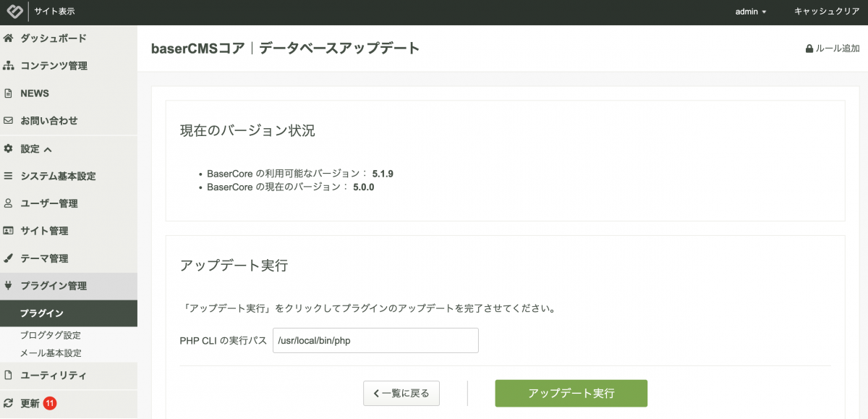Screen dimensions: 868x419
Task: Collapse the 設定 section in sidebar
Action: pyautogui.click(x=36, y=149)
